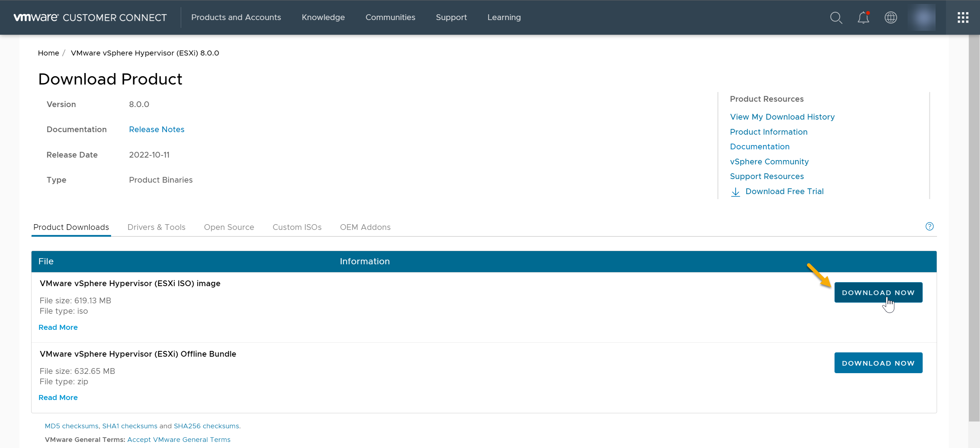The image size is (980, 448).
Task: Click the File type: iso text
Action: [x=63, y=312]
